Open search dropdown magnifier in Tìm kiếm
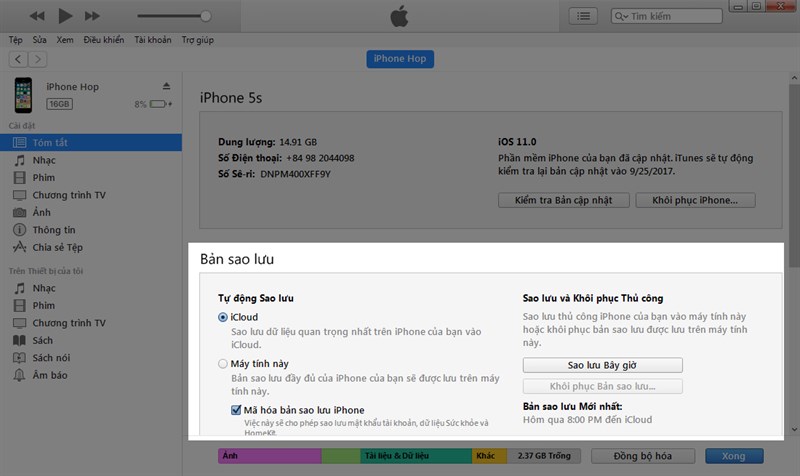 (x=621, y=16)
